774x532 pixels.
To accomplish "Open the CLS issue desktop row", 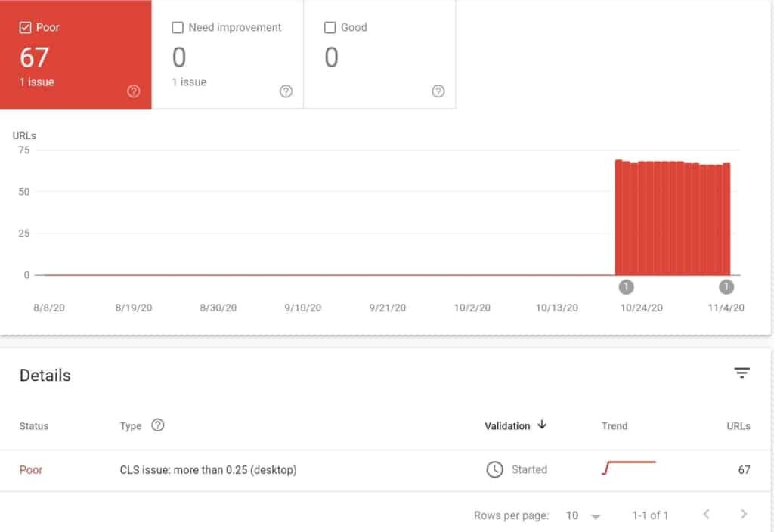I will coord(209,470).
